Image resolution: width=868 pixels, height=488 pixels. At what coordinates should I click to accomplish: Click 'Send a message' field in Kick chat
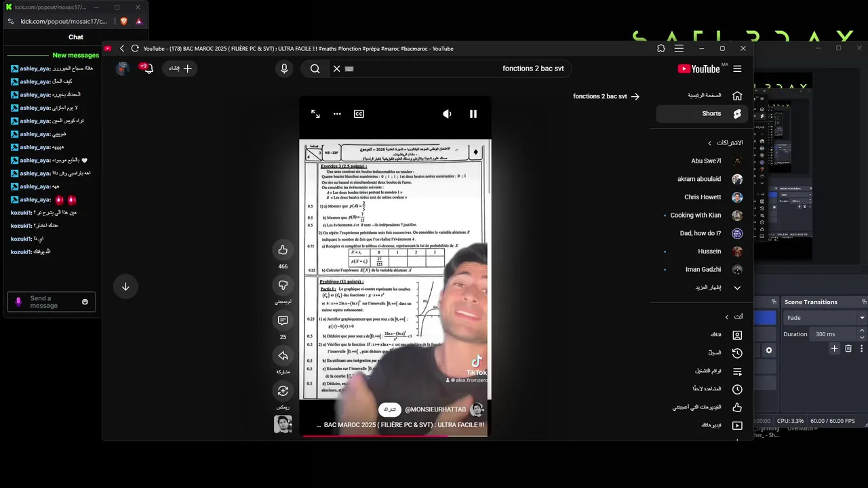pos(52,302)
